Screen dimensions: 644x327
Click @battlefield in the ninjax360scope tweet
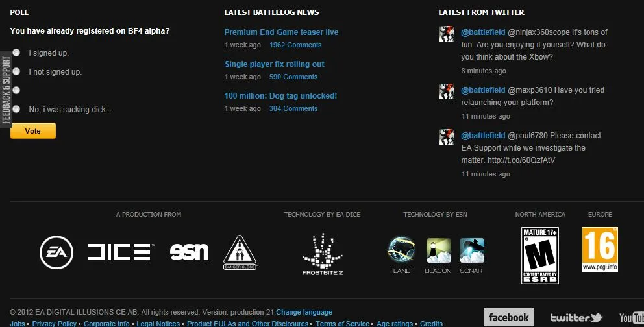[x=483, y=32]
